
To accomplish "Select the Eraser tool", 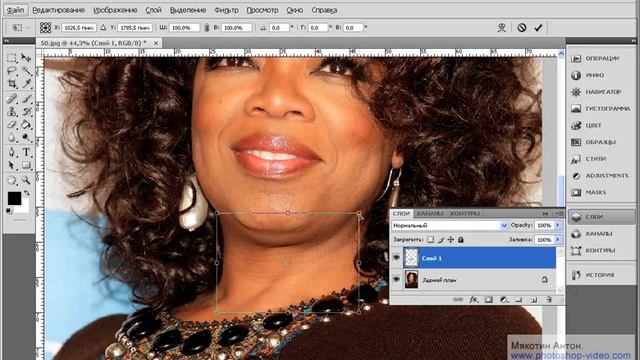I will [11, 124].
